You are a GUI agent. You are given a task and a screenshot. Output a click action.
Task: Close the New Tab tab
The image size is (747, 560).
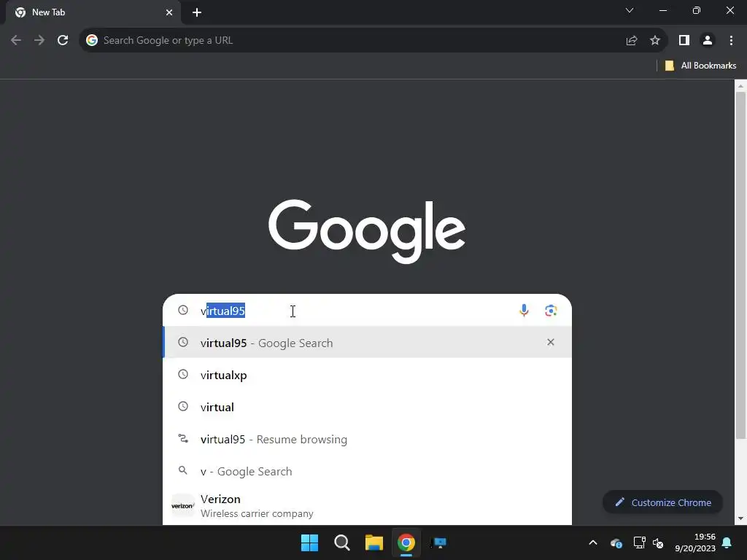point(169,12)
